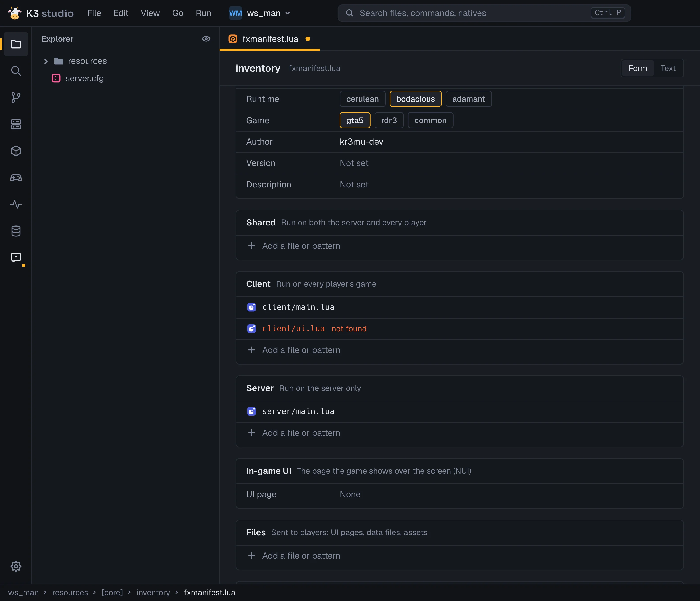700x601 pixels.
Task: Select the client/ui.lua not found entry
Action: click(460, 329)
